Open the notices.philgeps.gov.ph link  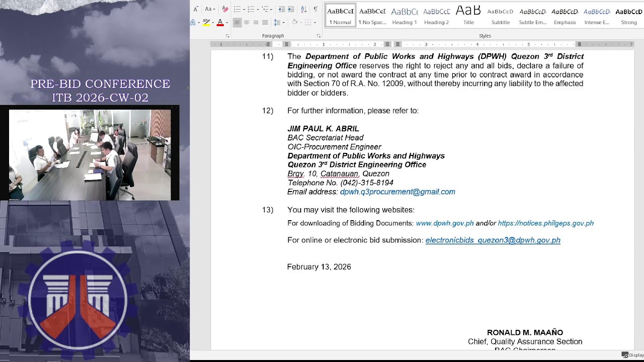coord(546,223)
